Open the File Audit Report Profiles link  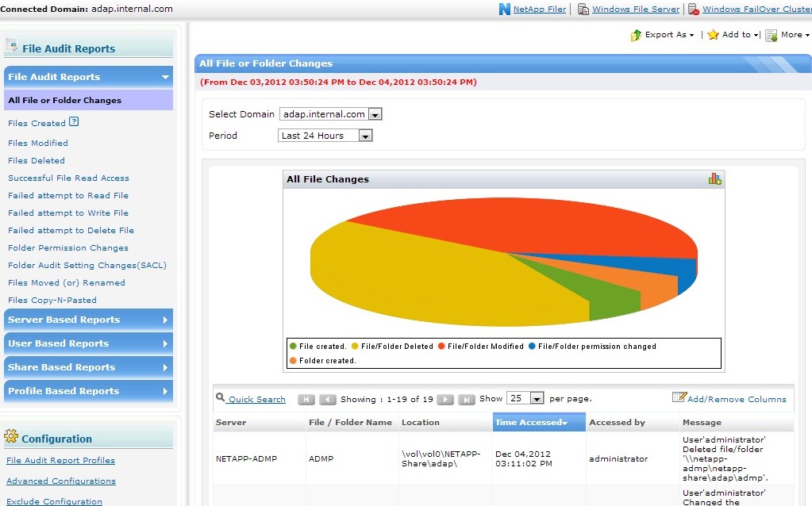60,460
